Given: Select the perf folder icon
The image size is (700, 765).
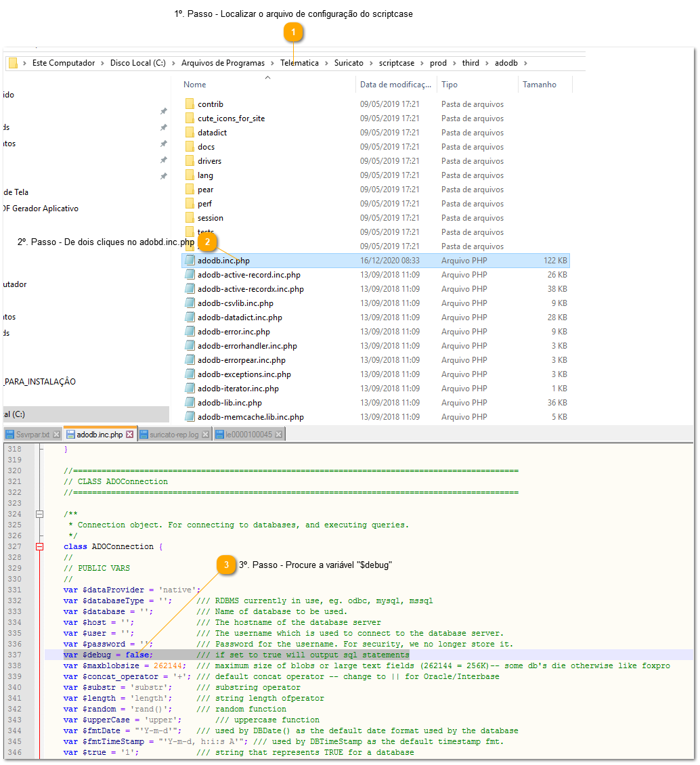Looking at the screenshot, I should coord(190,204).
